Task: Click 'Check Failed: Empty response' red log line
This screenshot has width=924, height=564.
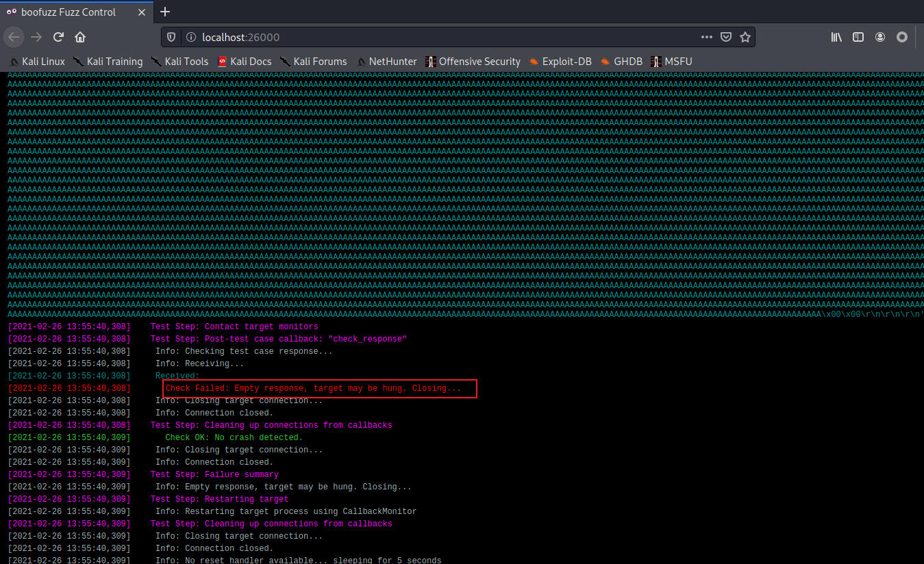Action: [314, 388]
